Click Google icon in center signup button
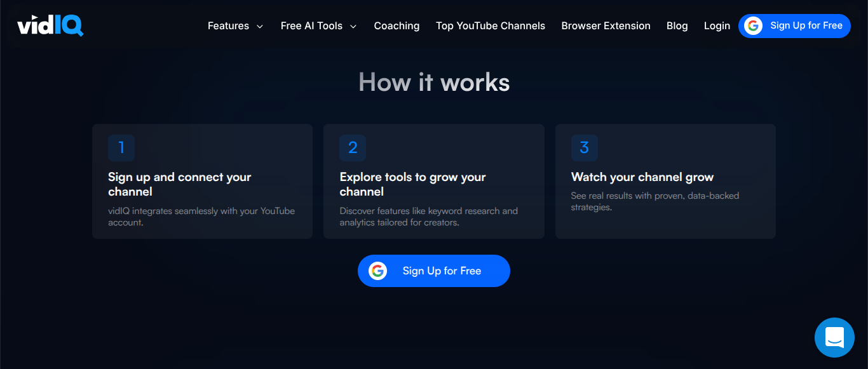 coord(377,271)
